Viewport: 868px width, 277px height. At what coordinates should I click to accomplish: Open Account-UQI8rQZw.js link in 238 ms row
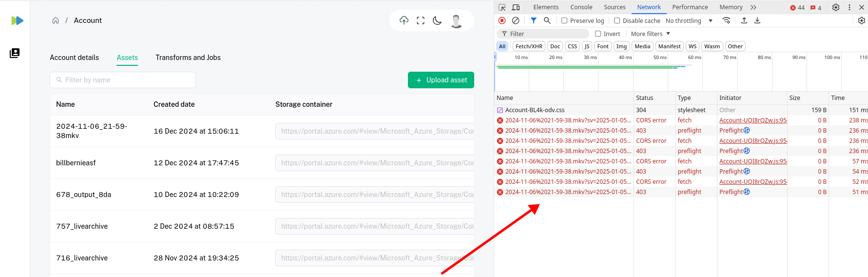coord(753,120)
